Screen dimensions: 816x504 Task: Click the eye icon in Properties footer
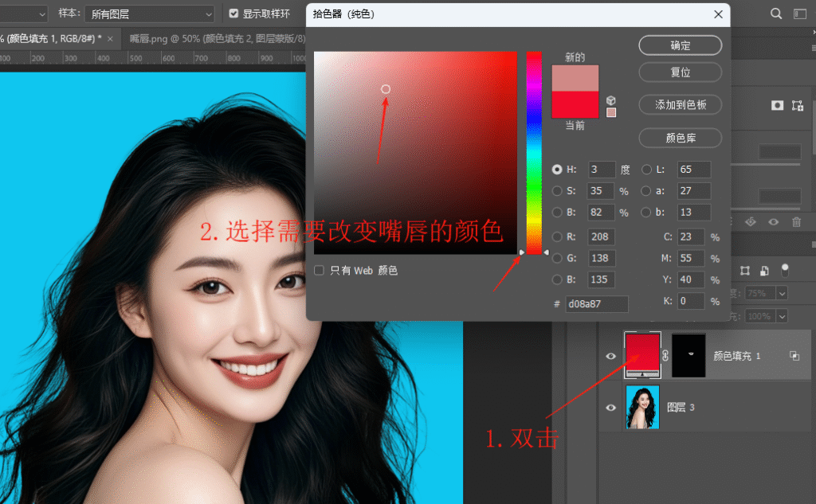tap(773, 222)
